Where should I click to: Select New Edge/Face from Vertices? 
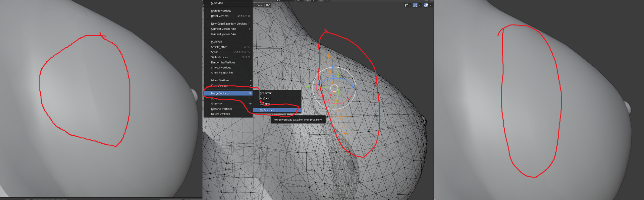(228, 24)
